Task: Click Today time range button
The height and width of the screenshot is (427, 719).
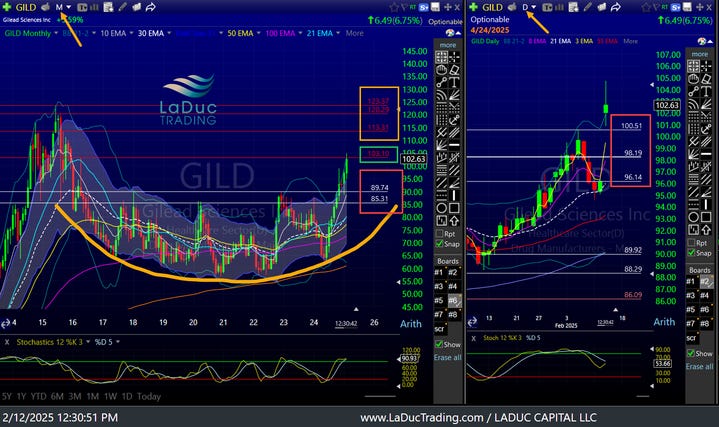Action: click(149, 396)
